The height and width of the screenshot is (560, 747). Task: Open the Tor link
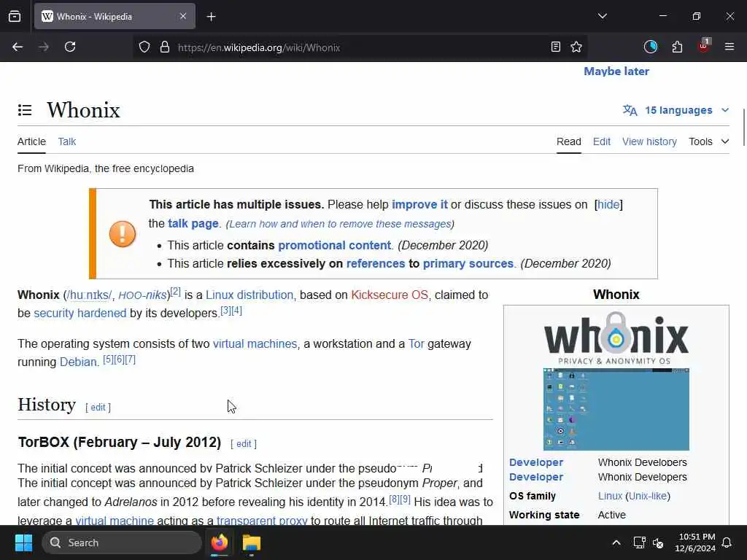click(x=416, y=344)
